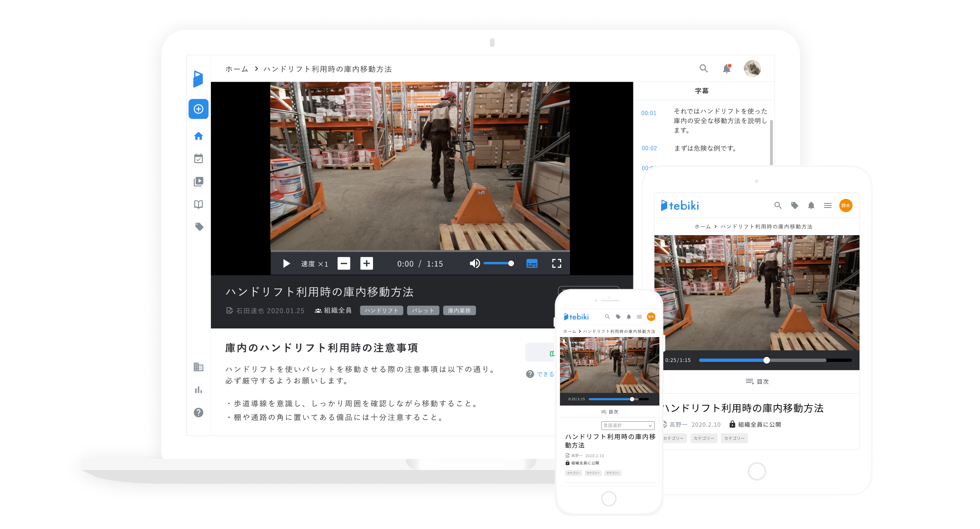The width and height of the screenshot is (980, 529).
Task: Click second カテゴリー chip on tablet
Action: (704, 438)
